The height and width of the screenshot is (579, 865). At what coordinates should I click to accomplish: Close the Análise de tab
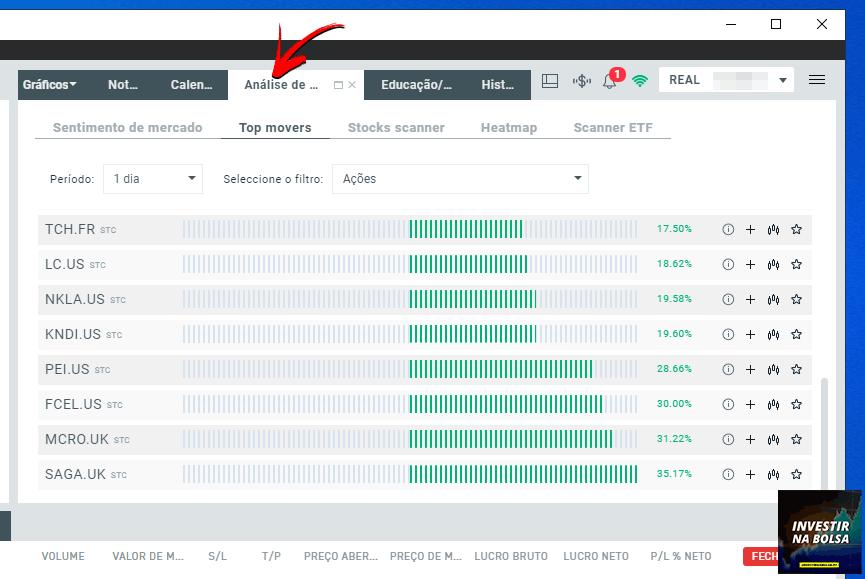coord(352,85)
